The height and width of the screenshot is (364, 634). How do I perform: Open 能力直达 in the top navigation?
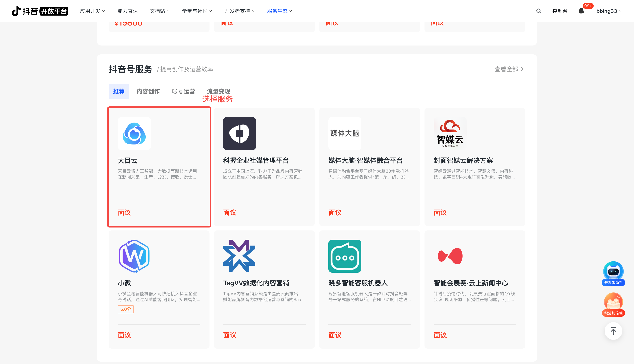pos(127,11)
